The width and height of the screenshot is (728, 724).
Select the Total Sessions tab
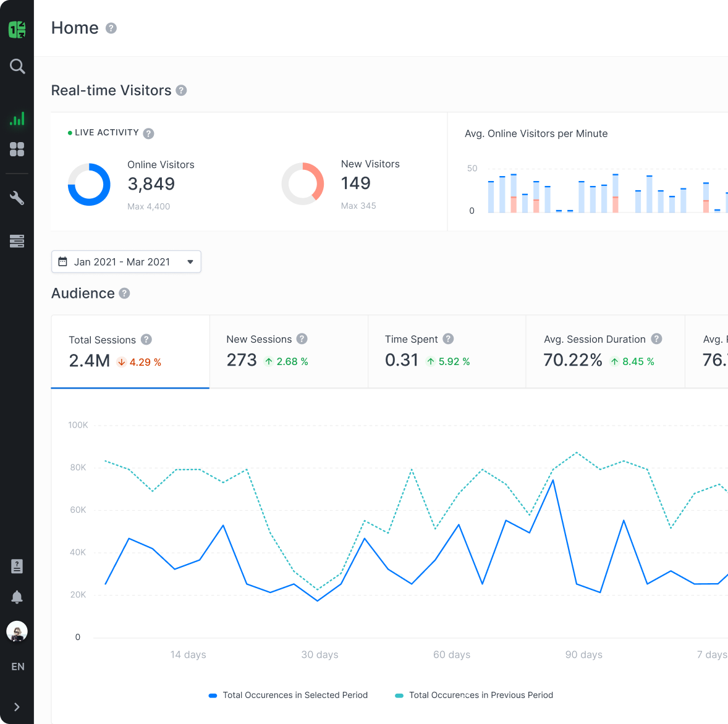click(x=130, y=351)
